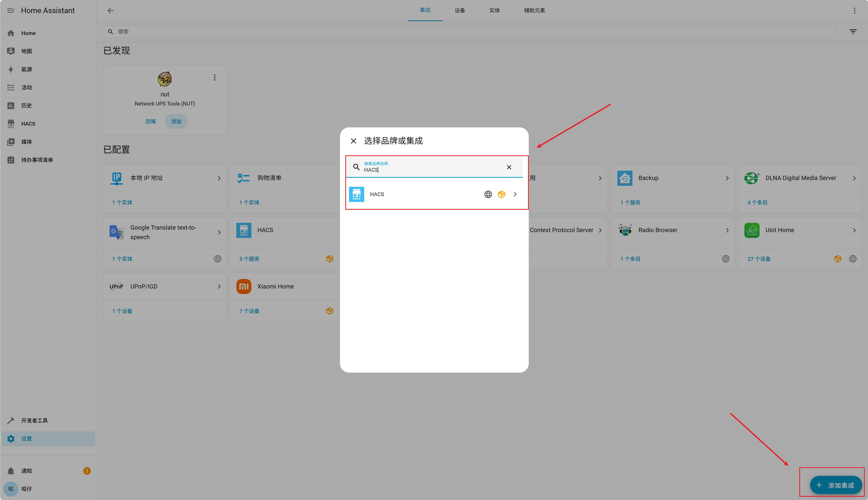Click the 27 个设备 link under Uiot Home
This screenshot has height=500, width=868.
[x=759, y=259]
